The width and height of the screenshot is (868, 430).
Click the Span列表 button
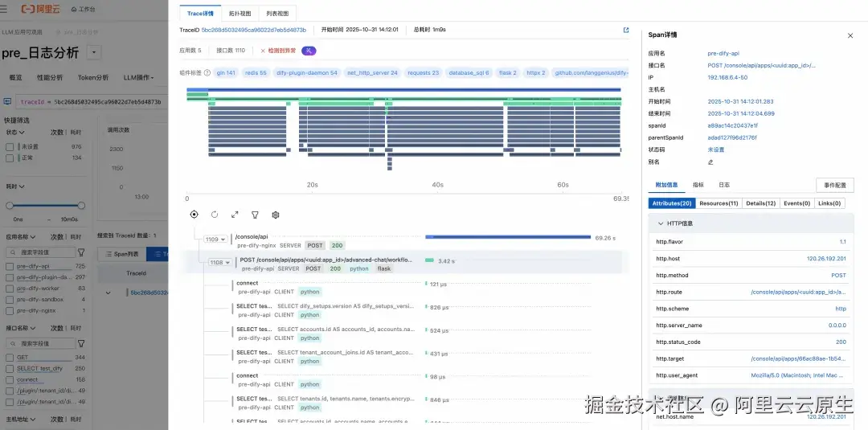(x=122, y=254)
